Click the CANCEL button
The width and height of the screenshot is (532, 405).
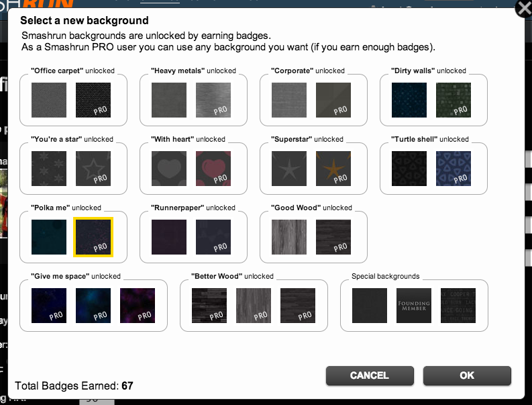370,375
